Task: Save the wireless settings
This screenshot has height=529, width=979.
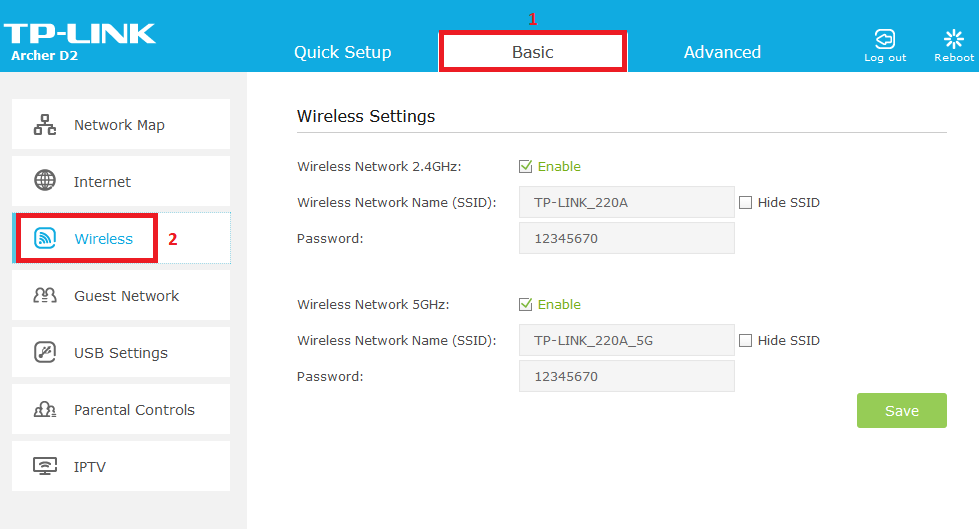Action: (x=902, y=410)
